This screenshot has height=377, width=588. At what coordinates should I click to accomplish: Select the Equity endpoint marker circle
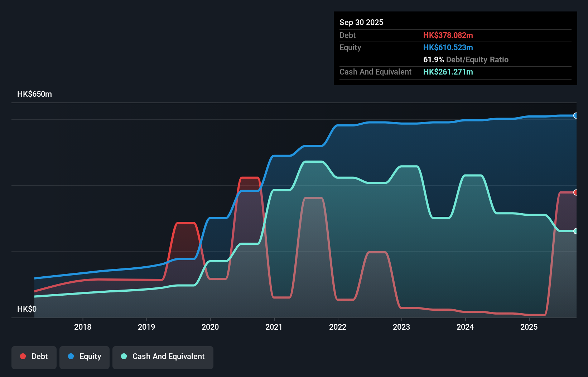pos(575,116)
